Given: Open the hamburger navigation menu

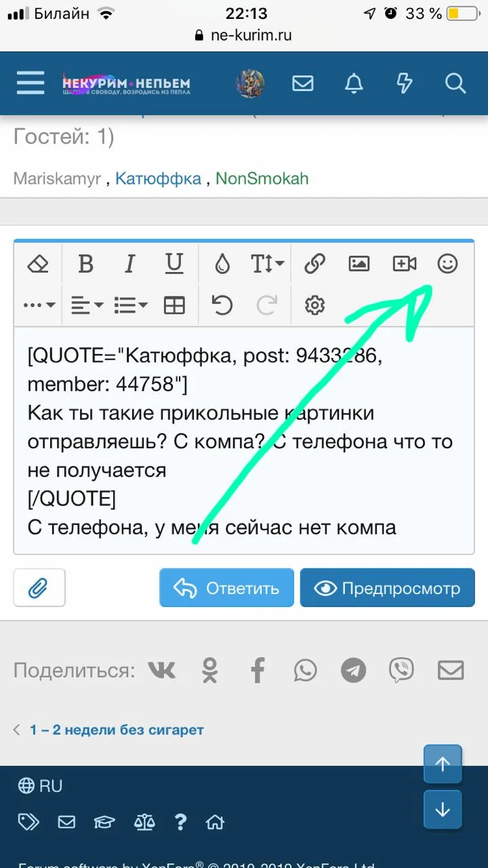Looking at the screenshot, I should (x=30, y=83).
